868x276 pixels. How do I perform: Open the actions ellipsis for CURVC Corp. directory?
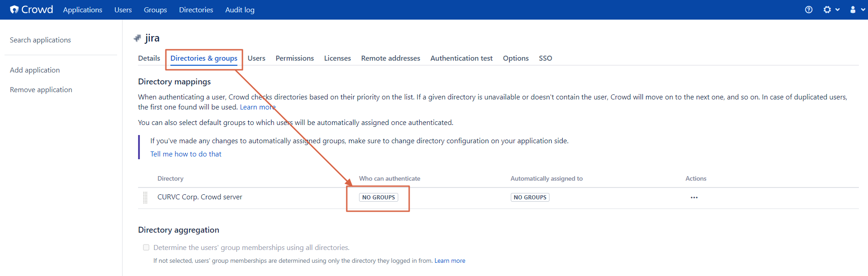click(694, 198)
